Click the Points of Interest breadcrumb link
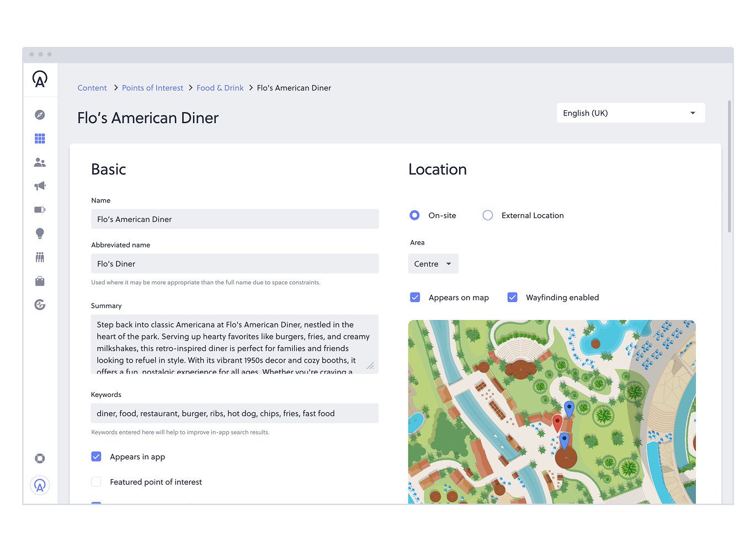Image resolution: width=756 pixels, height=552 pixels. tap(152, 88)
